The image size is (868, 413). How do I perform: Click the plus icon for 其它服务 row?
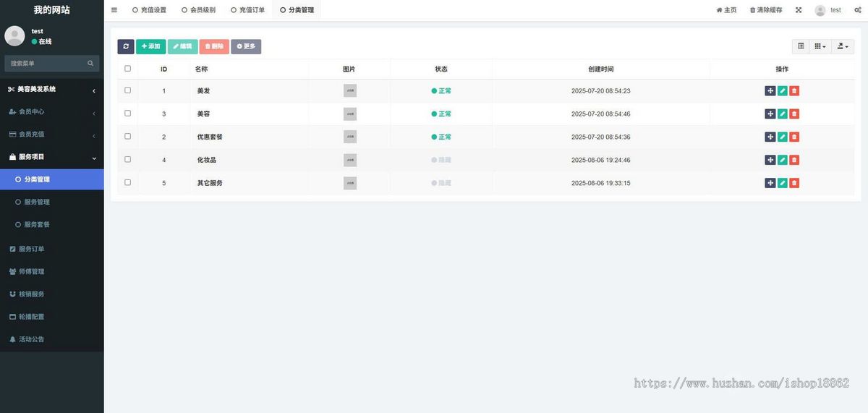(x=770, y=183)
